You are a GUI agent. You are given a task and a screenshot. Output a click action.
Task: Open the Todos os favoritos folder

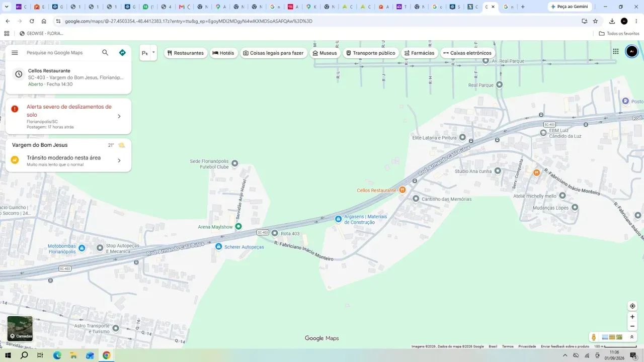tap(619, 33)
